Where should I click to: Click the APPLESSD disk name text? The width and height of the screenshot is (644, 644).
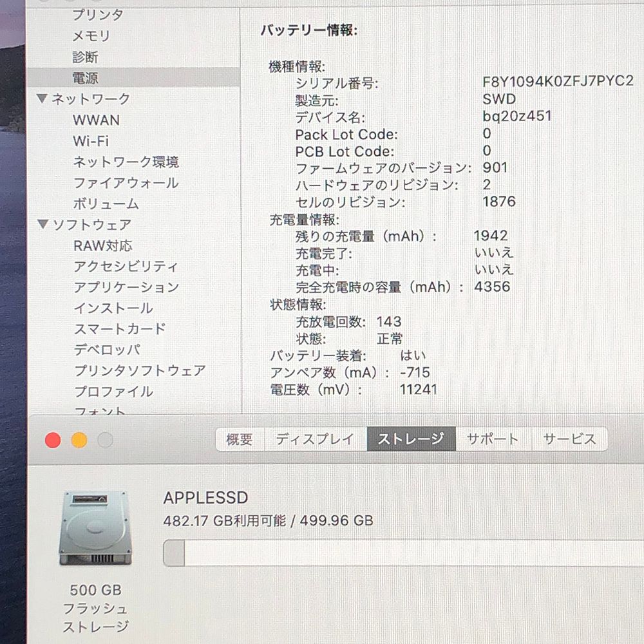click(206, 498)
